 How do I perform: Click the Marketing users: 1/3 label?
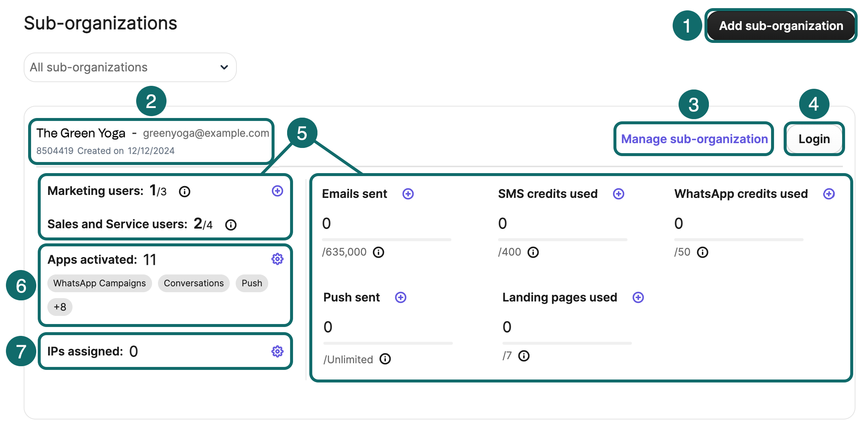tap(107, 191)
